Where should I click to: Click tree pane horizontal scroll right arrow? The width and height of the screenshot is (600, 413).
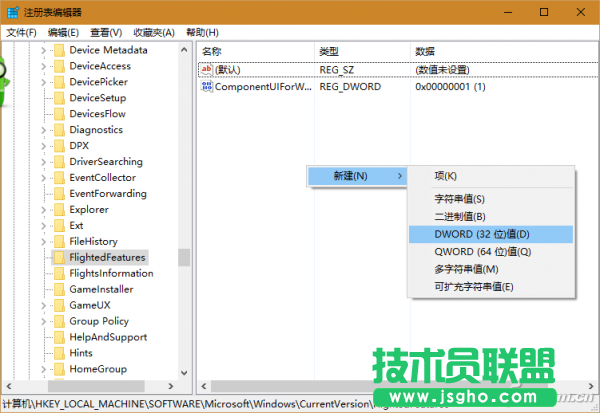pos(171,386)
